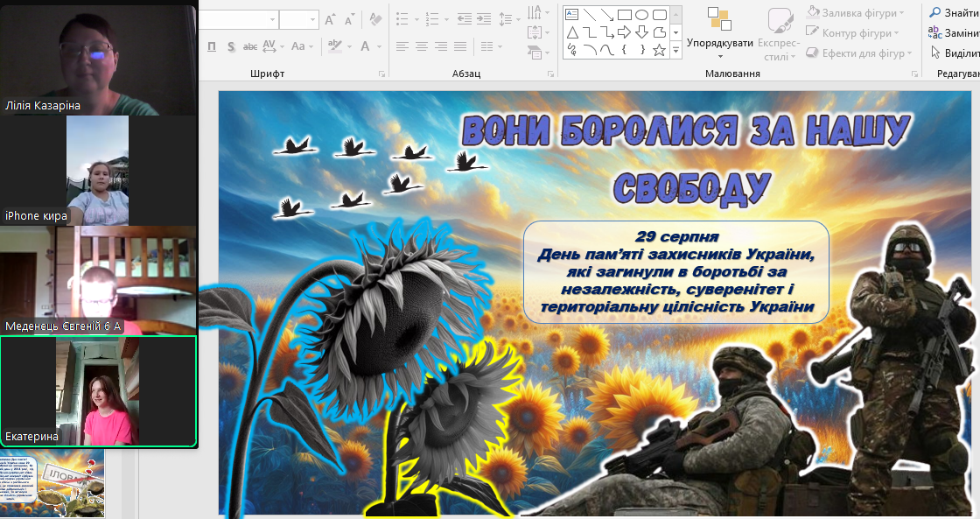Toggle strikethrough text formatting
This screenshot has width=980, height=519.
click(x=250, y=46)
